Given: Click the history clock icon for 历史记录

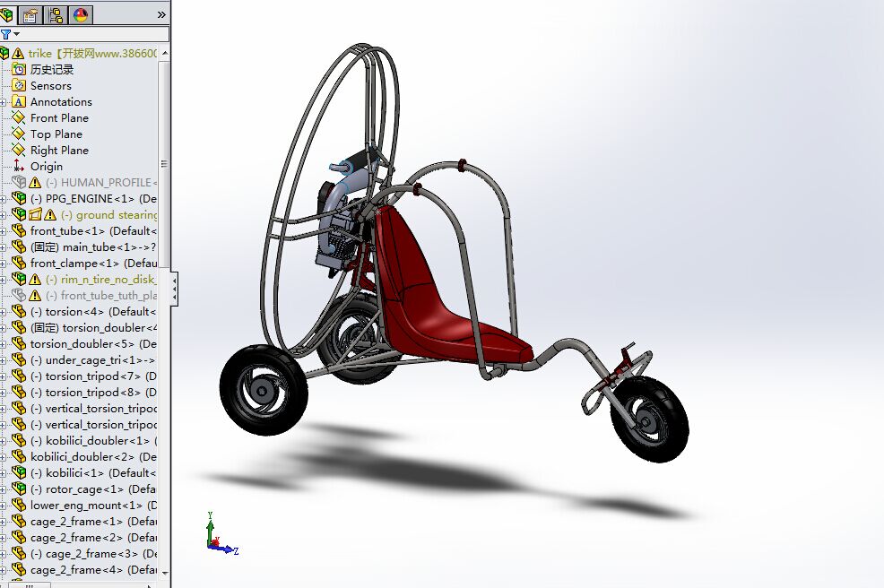Looking at the screenshot, I should click(x=19, y=69).
